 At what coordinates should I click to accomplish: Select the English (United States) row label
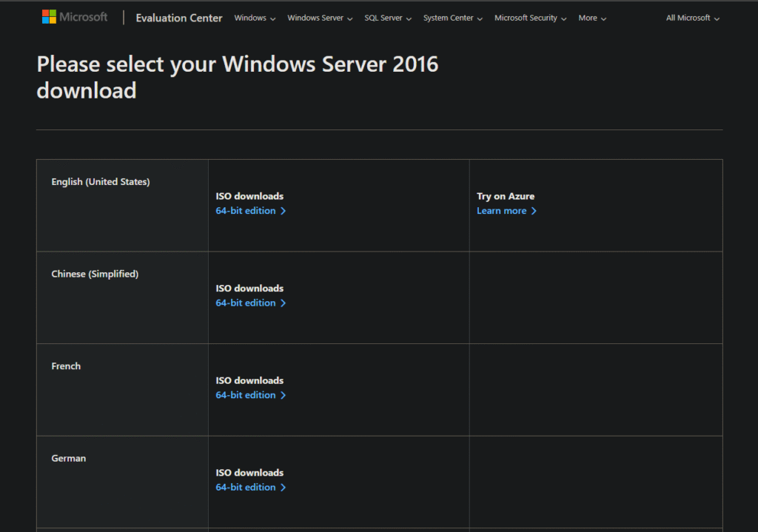pos(101,182)
